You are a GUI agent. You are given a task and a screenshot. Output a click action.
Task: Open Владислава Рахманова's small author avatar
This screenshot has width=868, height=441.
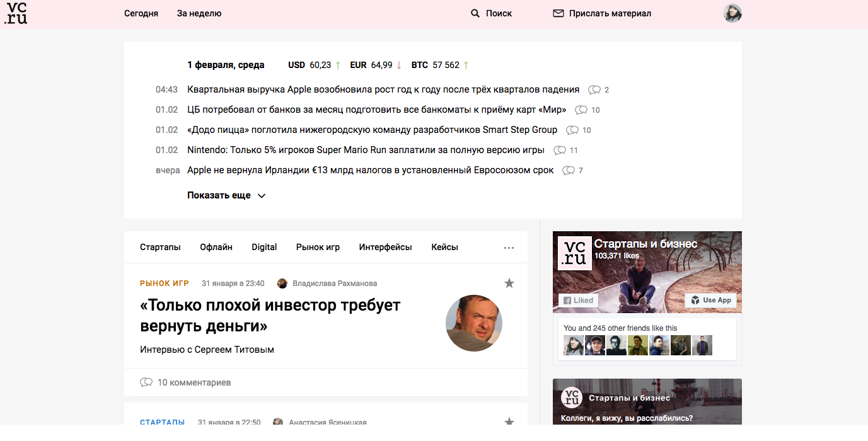282,283
